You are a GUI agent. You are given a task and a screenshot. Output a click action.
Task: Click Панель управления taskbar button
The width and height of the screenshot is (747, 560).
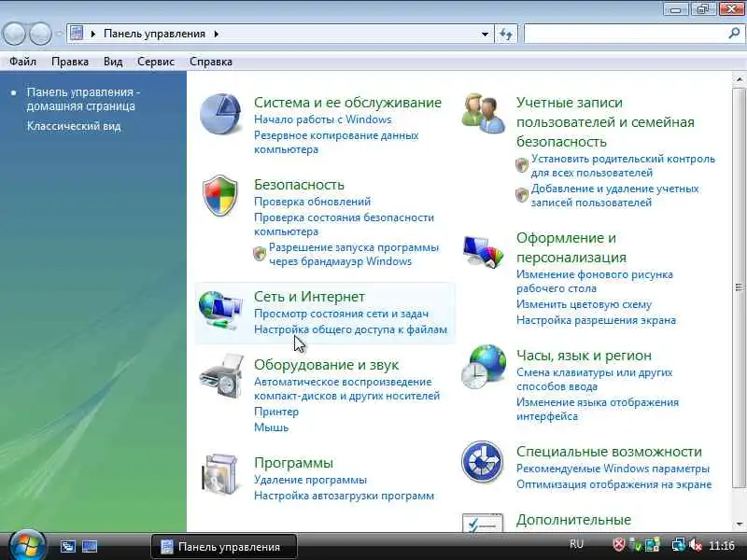click(224, 547)
